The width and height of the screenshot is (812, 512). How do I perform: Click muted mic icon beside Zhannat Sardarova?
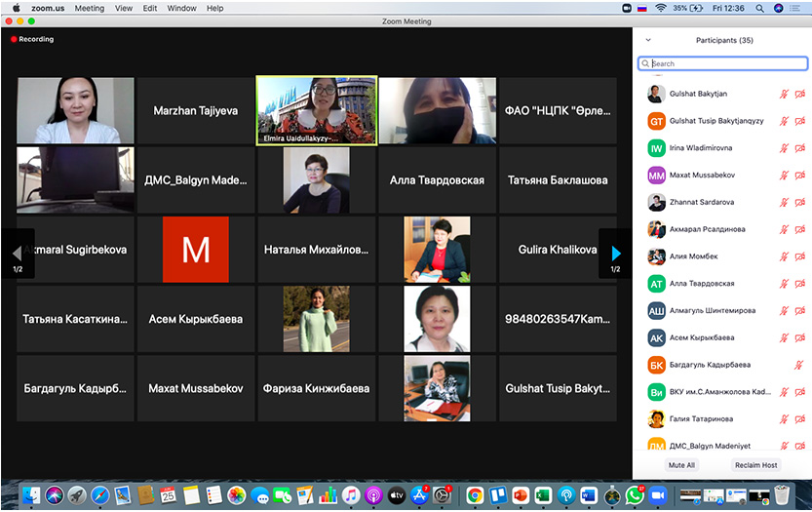pos(784,203)
